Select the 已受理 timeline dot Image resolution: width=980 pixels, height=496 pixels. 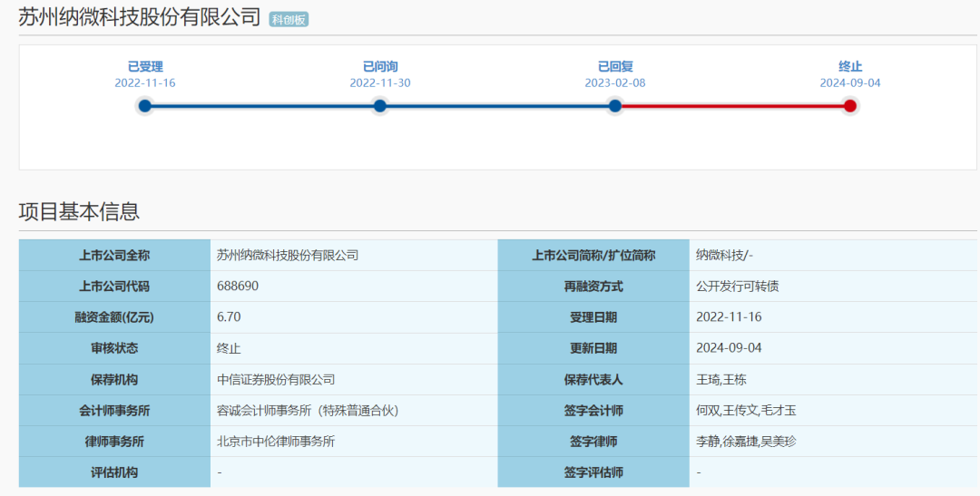[145, 106]
